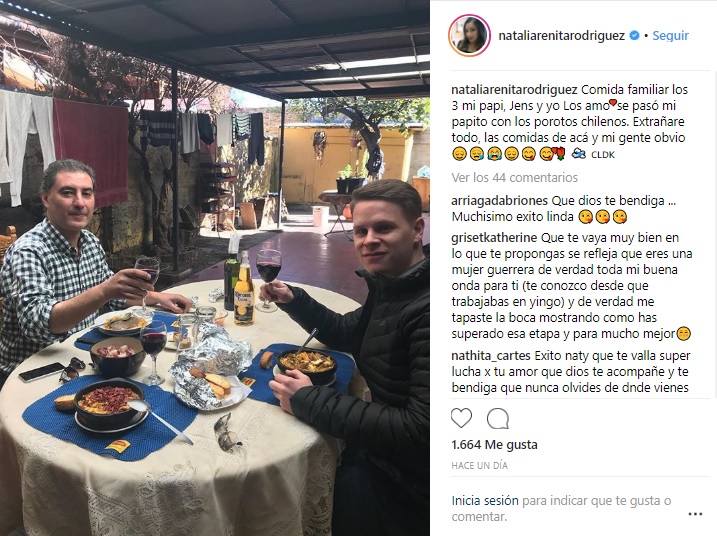Click the blue verified badge
The width and height of the screenshot is (717, 536).
[635, 35]
